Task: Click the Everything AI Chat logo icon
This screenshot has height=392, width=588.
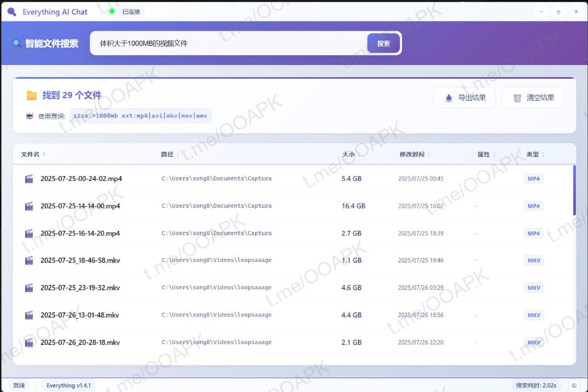Action: 11,11
